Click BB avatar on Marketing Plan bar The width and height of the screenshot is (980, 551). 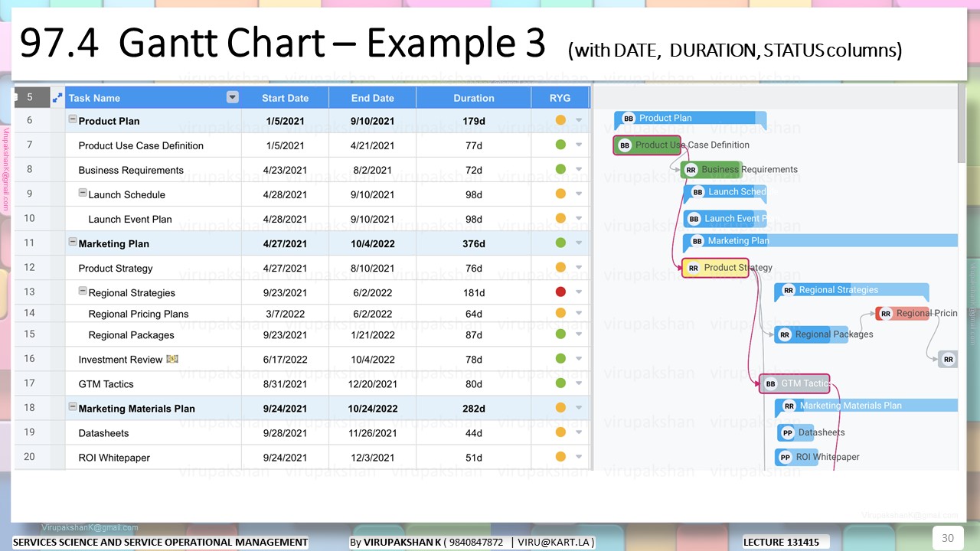[x=697, y=241]
